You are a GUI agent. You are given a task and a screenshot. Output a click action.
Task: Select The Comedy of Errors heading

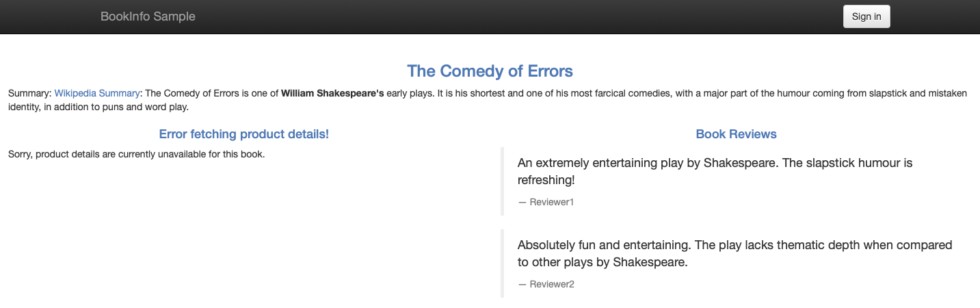click(x=490, y=71)
